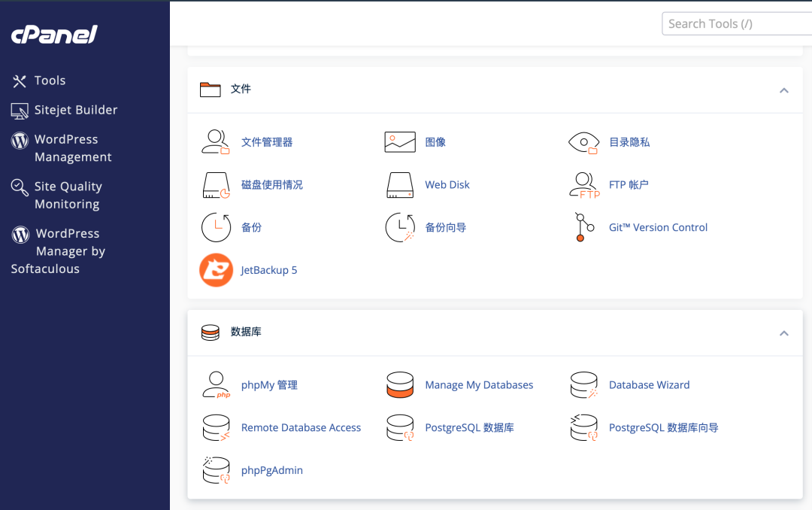Open WordPress Manager by Softaculous
This screenshot has height=510, width=812.
click(58, 251)
